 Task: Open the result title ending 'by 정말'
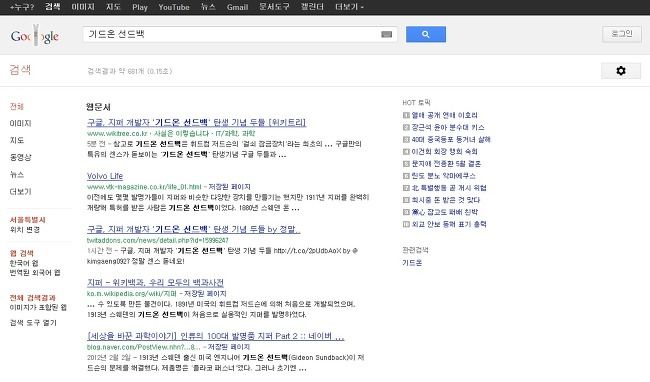[x=193, y=229]
